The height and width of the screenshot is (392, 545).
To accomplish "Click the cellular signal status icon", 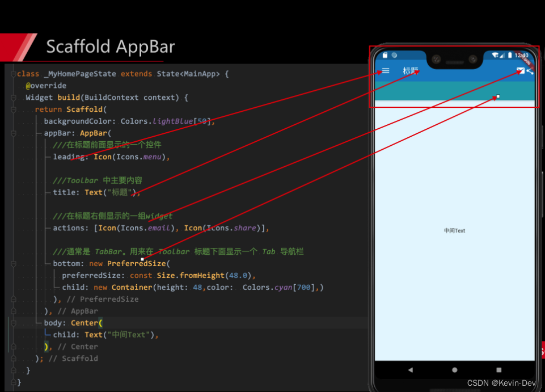I will tap(502, 55).
